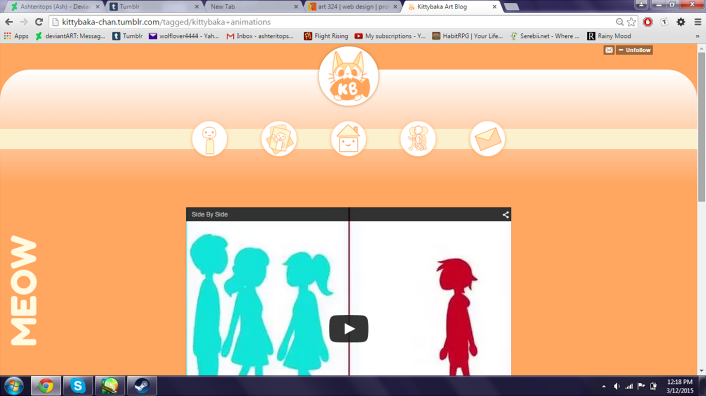Open the Flight Rising bookmark
Viewport: 706px width, 396px height.
pyautogui.click(x=326, y=36)
